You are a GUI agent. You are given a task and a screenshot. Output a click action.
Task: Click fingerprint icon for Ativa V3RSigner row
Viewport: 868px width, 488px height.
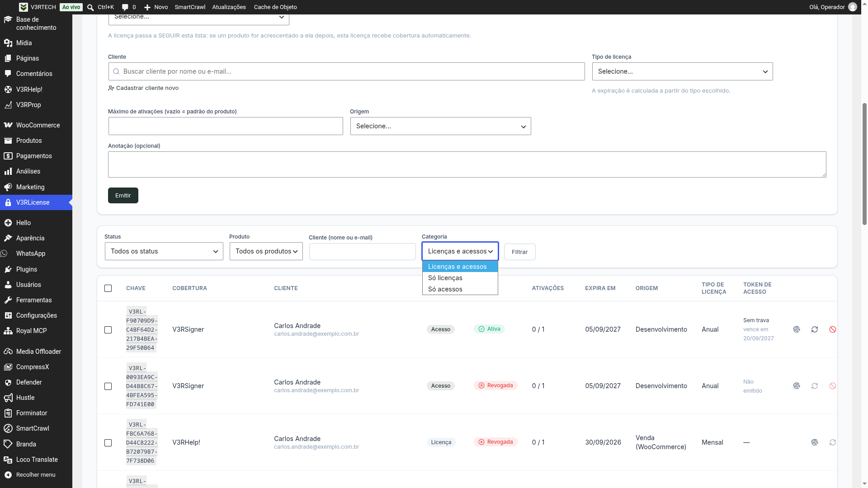(797, 329)
